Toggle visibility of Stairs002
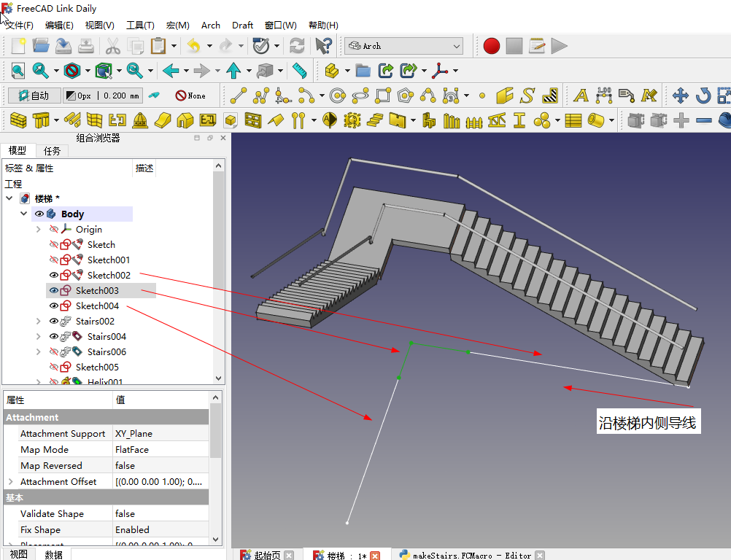Image resolution: width=731 pixels, height=560 pixels. (53, 321)
